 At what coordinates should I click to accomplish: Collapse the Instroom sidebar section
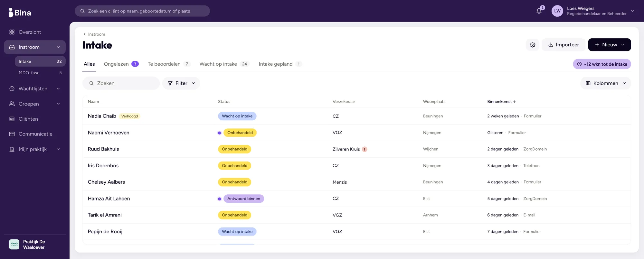pos(58,47)
